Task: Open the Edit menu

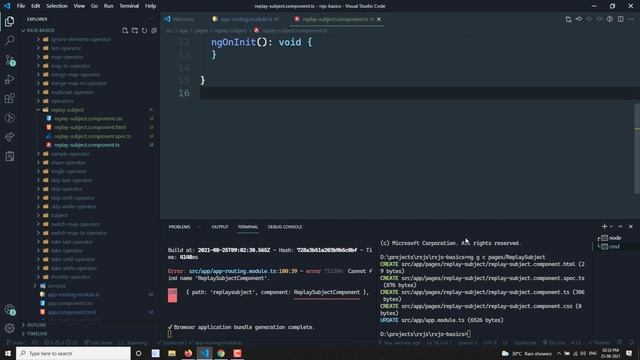Action: pos(36,6)
